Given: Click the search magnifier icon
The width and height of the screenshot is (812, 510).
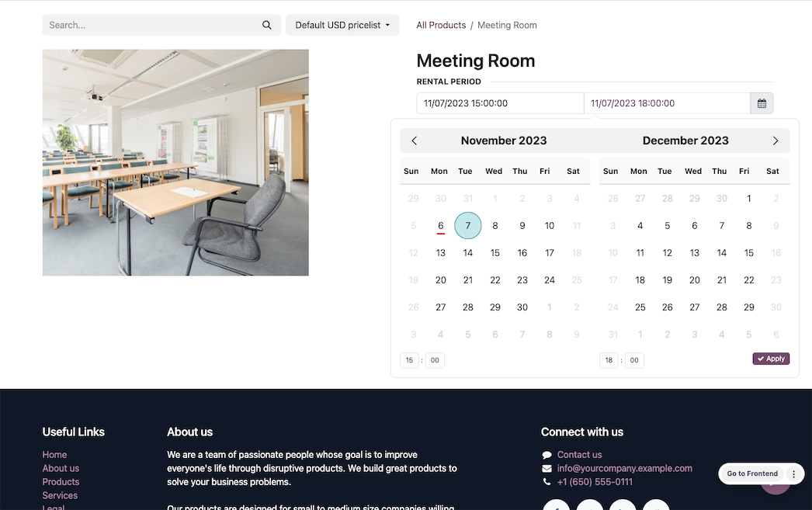Looking at the screenshot, I should [x=266, y=24].
